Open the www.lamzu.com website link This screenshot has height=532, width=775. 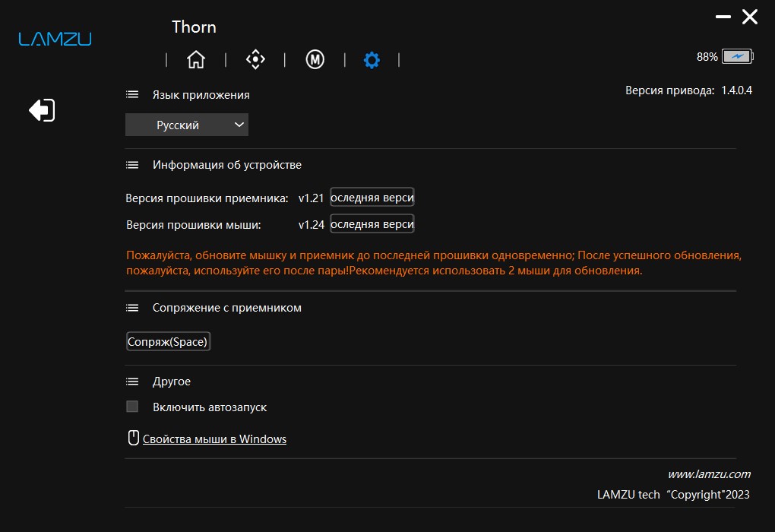[709, 474]
